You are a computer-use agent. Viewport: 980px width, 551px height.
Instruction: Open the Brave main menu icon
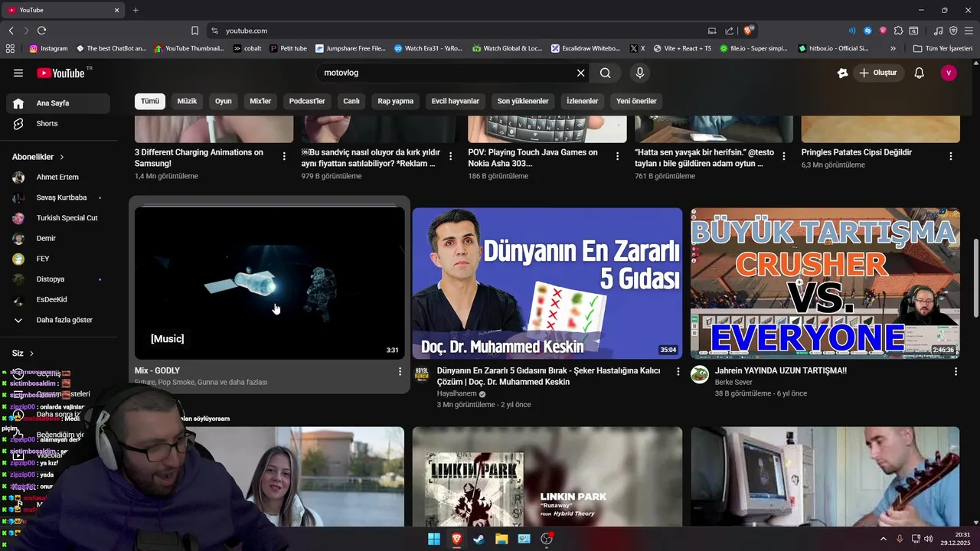coord(969,31)
